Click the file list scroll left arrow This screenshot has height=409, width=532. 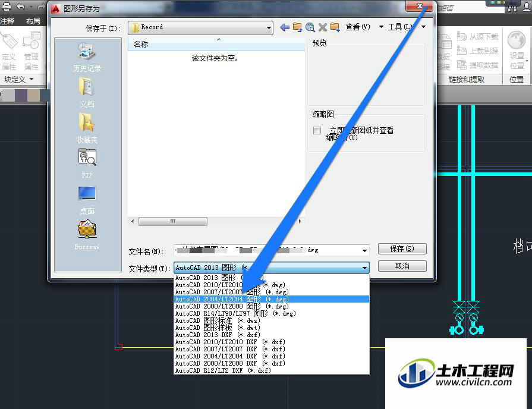(x=133, y=221)
